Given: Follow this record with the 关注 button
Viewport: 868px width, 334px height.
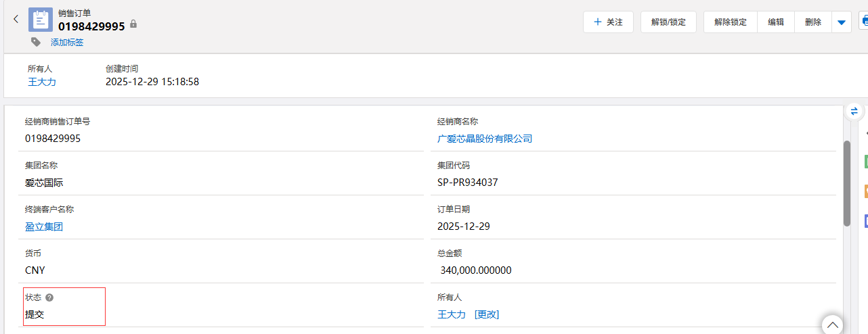Looking at the screenshot, I should click(x=608, y=22).
